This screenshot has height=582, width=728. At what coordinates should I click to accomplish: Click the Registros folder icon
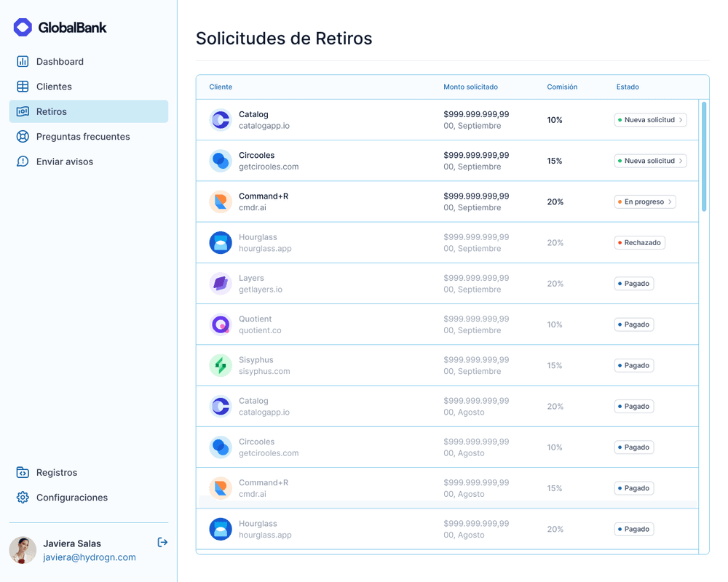[23, 472]
